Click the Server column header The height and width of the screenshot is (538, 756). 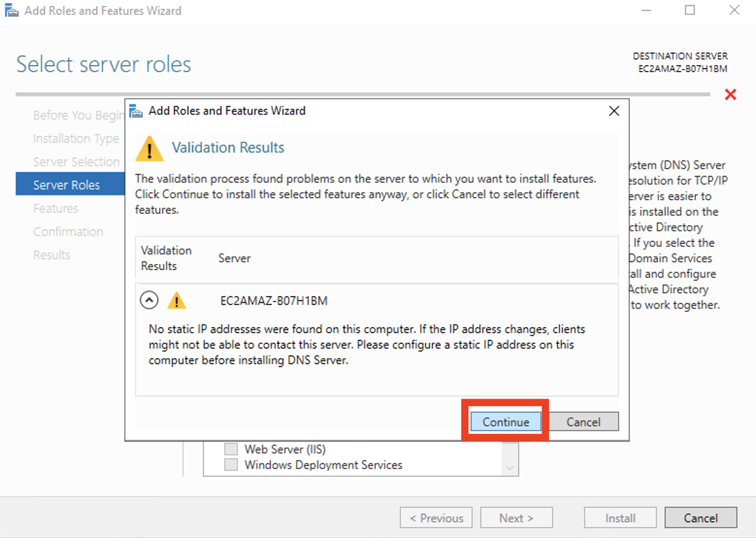[234, 258]
